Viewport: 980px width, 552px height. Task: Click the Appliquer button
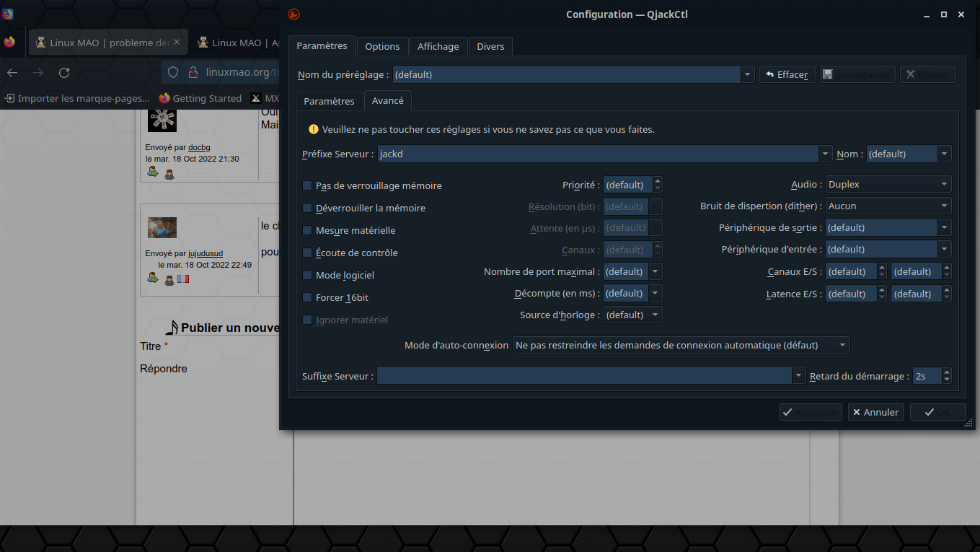[811, 412]
